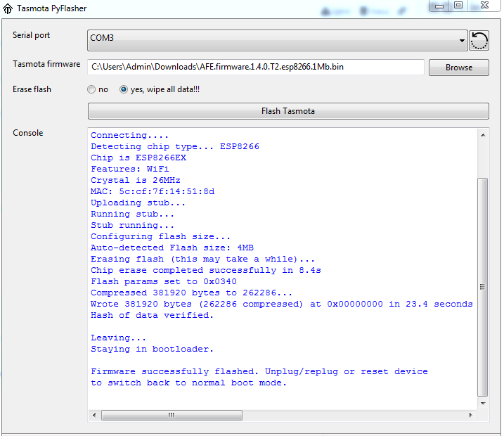Close the Tasmota PyFlasher window
This screenshot has height=436, width=504.
(x=484, y=6)
